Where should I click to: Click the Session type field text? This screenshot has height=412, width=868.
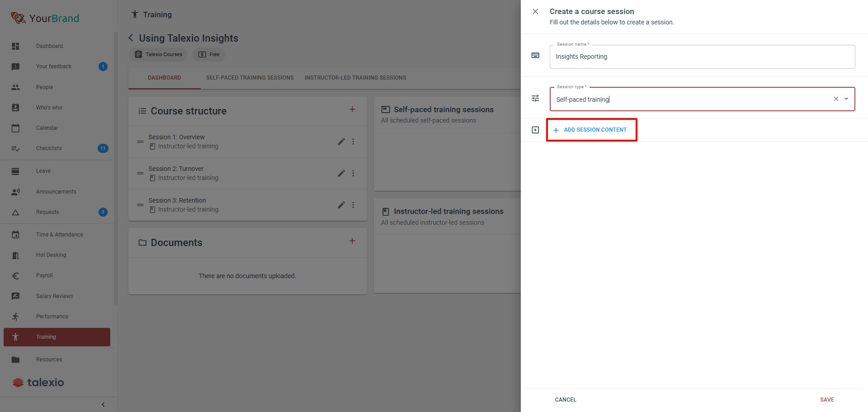(582, 99)
